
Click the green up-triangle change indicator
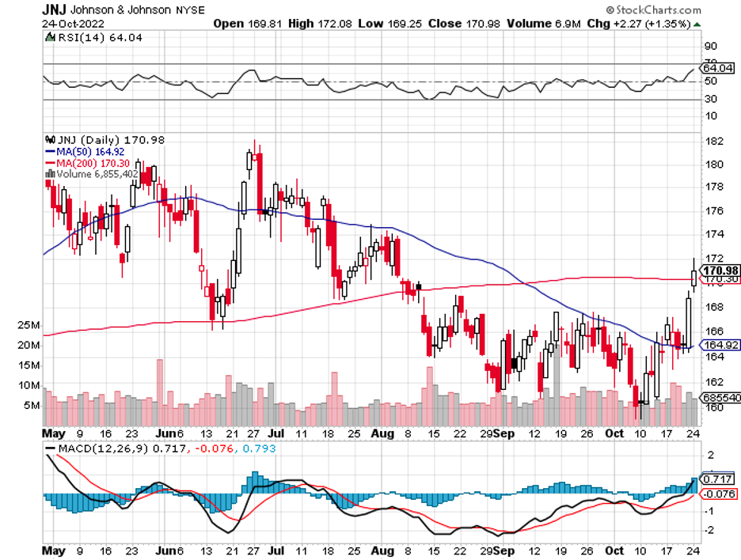pyautogui.click(x=697, y=25)
